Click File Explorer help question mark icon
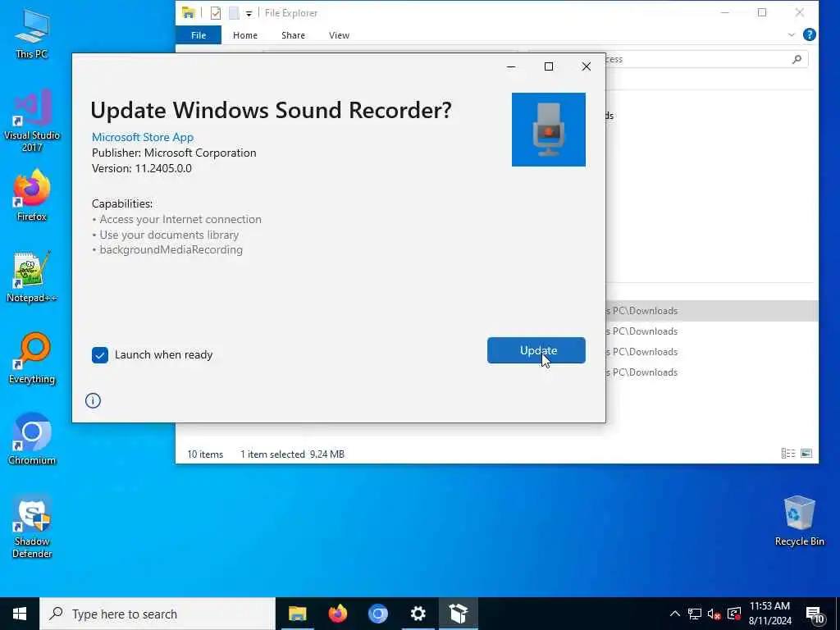 coord(809,34)
